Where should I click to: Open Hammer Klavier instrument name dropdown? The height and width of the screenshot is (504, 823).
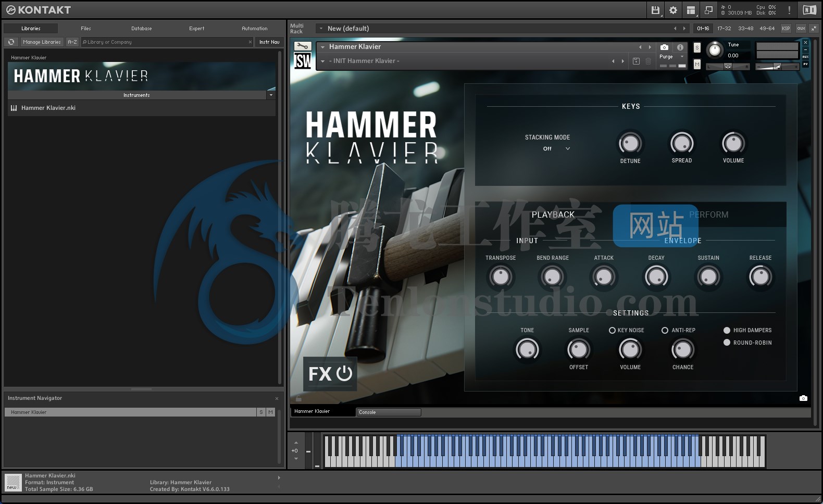pyautogui.click(x=322, y=47)
